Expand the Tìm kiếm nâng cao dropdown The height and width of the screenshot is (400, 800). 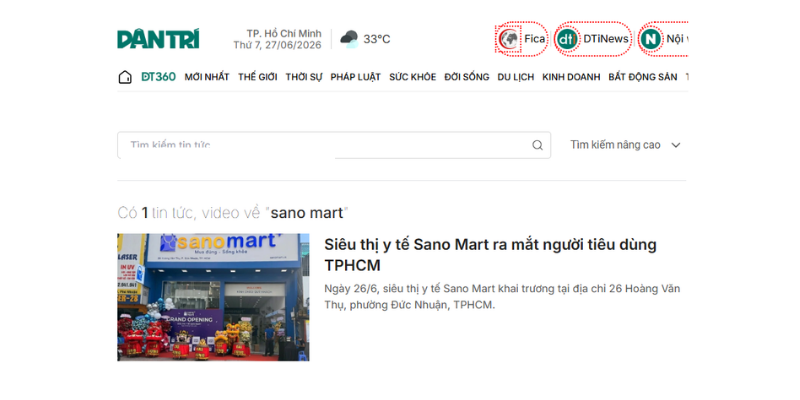626,145
